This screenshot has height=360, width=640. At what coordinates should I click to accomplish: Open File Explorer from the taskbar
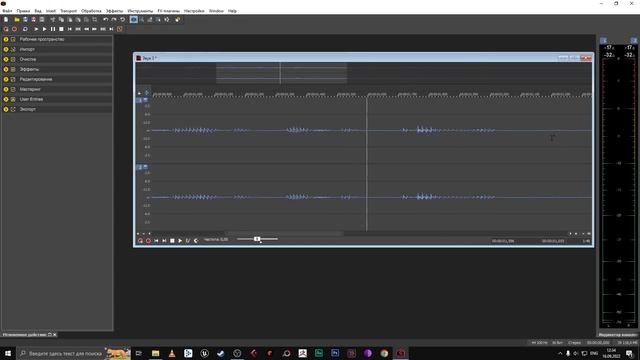click(156, 353)
